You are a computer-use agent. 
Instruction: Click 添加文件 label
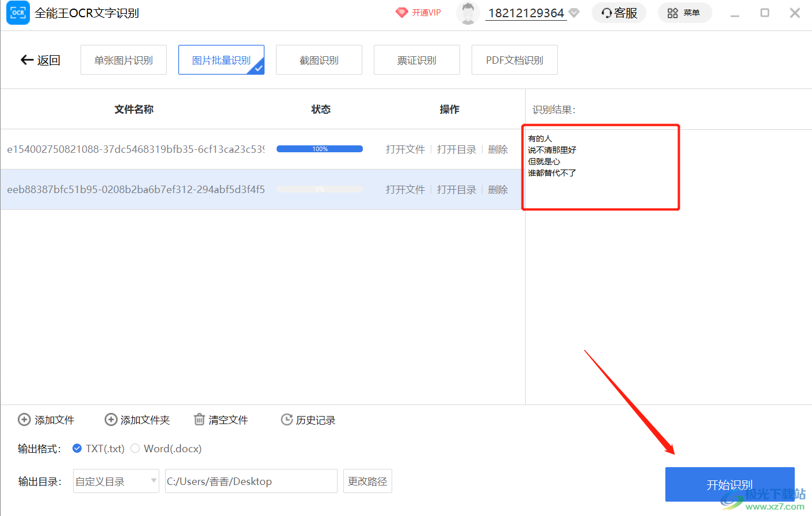(55, 420)
